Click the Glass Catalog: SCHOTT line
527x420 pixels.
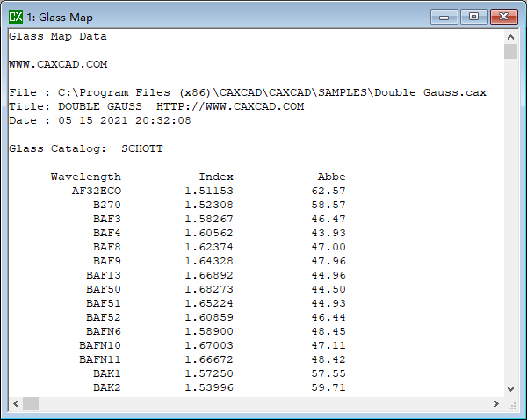point(86,148)
